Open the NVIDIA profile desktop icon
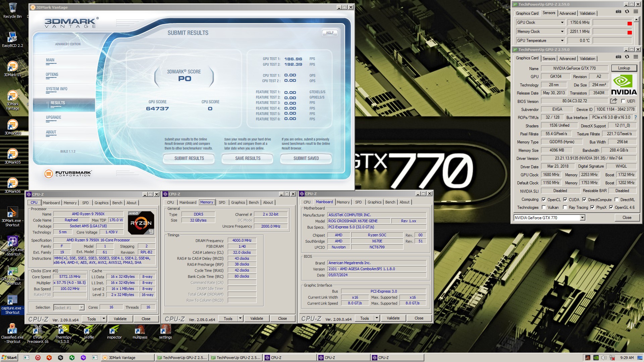644x362 pixels. 89,331
